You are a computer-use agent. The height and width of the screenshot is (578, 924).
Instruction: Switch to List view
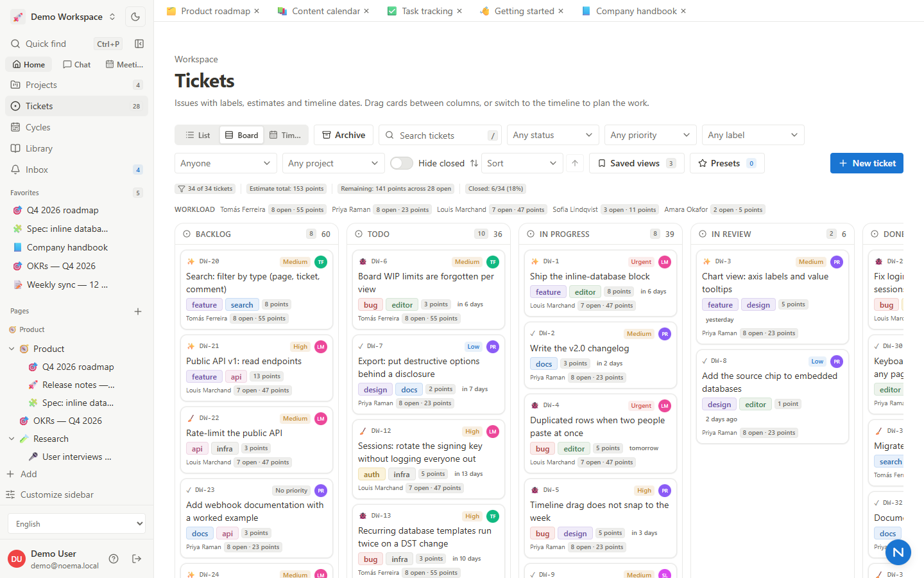tap(198, 135)
